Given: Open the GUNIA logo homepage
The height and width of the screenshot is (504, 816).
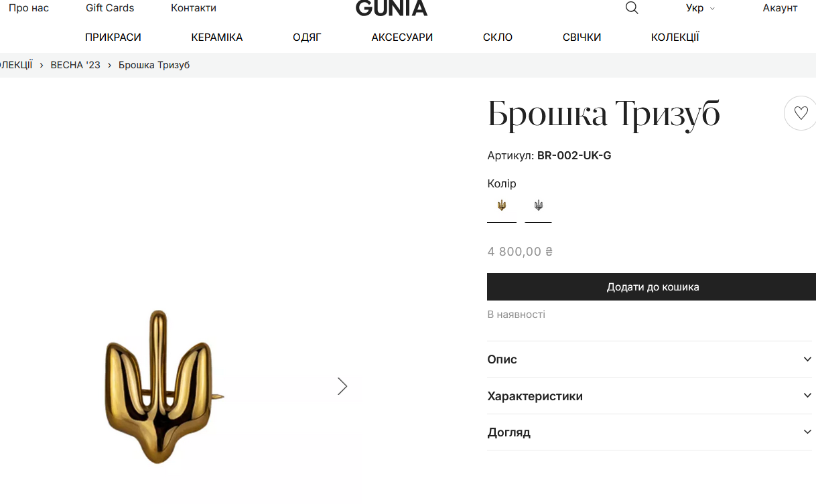Looking at the screenshot, I should click(391, 8).
